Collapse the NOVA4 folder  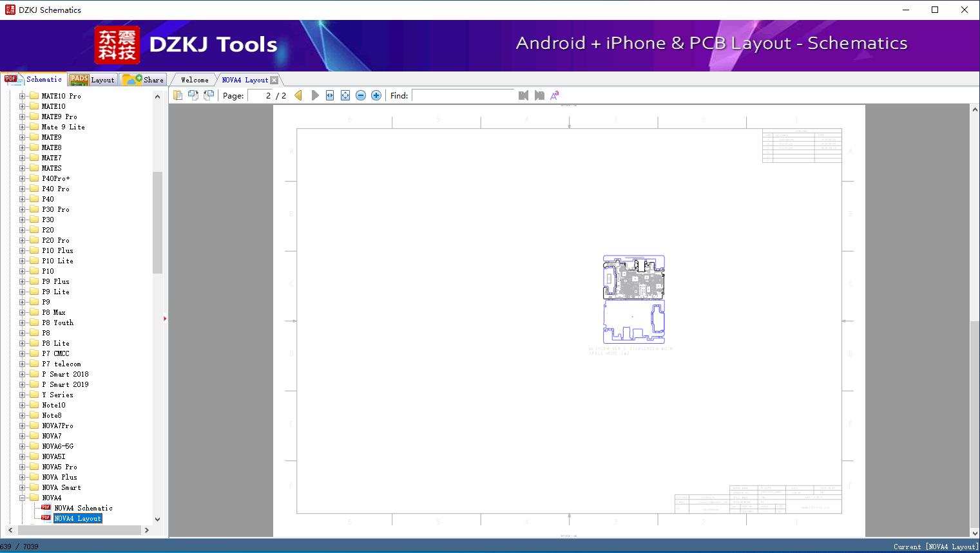[x=22, y=498]
